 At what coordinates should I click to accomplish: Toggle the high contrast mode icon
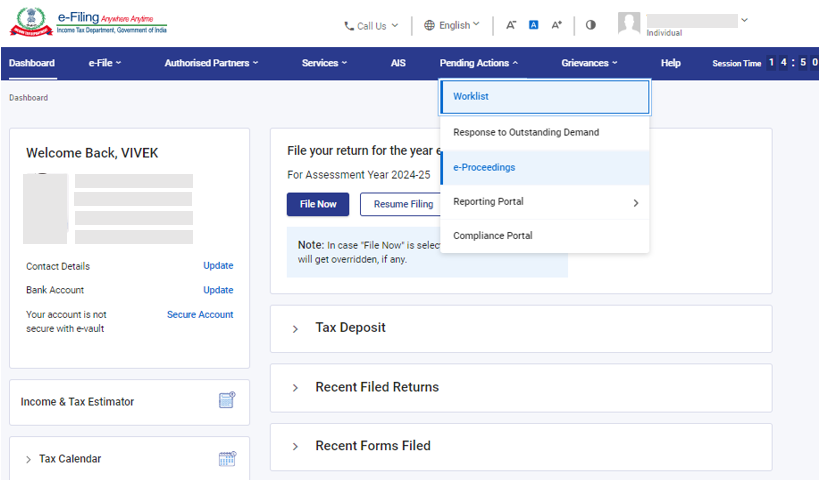[x=591, y=25]
